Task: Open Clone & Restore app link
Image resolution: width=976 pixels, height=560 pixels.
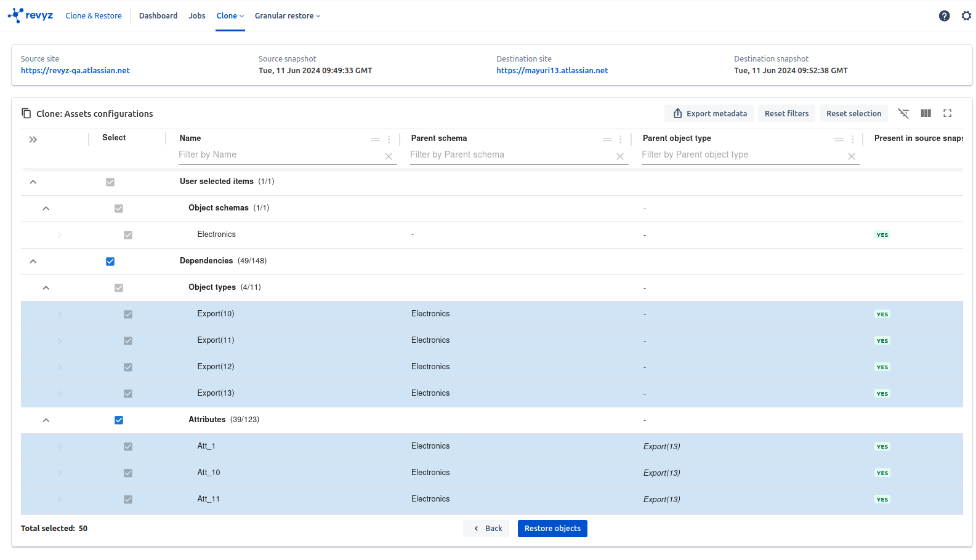Action: point(94,16)
